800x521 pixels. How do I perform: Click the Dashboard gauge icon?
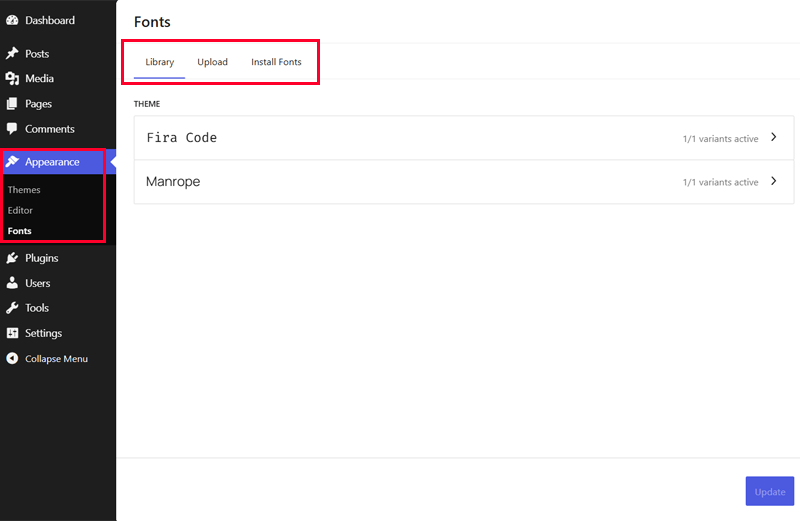[x=12, y=20]
